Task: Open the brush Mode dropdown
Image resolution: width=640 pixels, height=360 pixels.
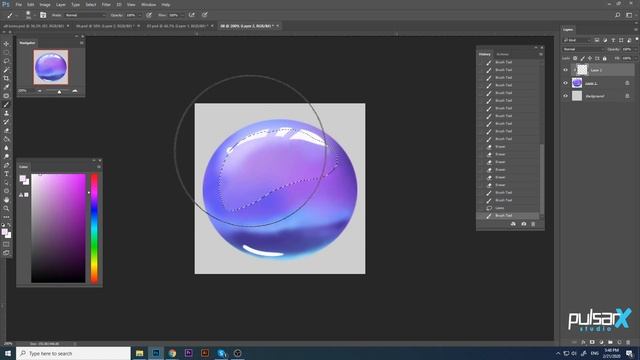Action: tap(84, 15)
